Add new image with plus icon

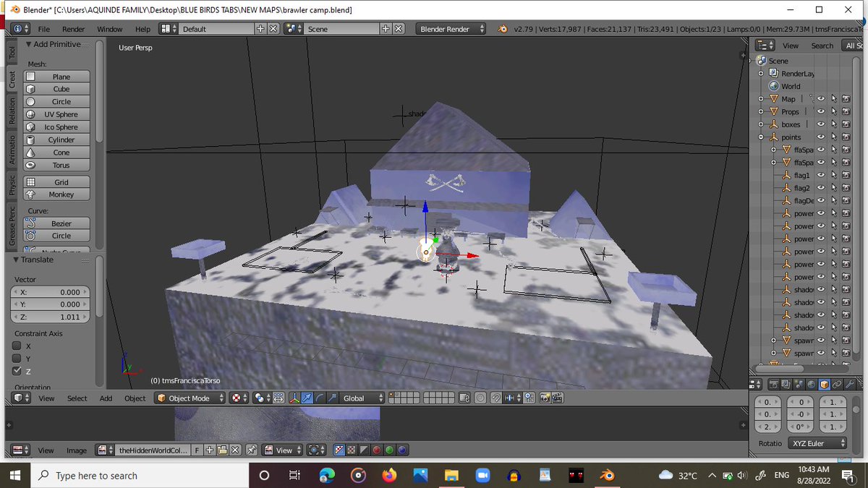pyautogui.click(x=209, y=450)
